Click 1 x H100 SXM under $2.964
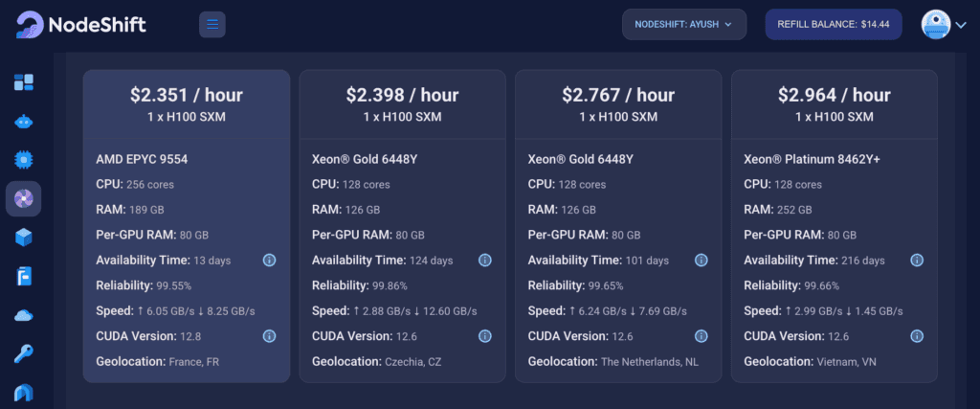This screenshot has height=409, width=980. coord(835,117)
